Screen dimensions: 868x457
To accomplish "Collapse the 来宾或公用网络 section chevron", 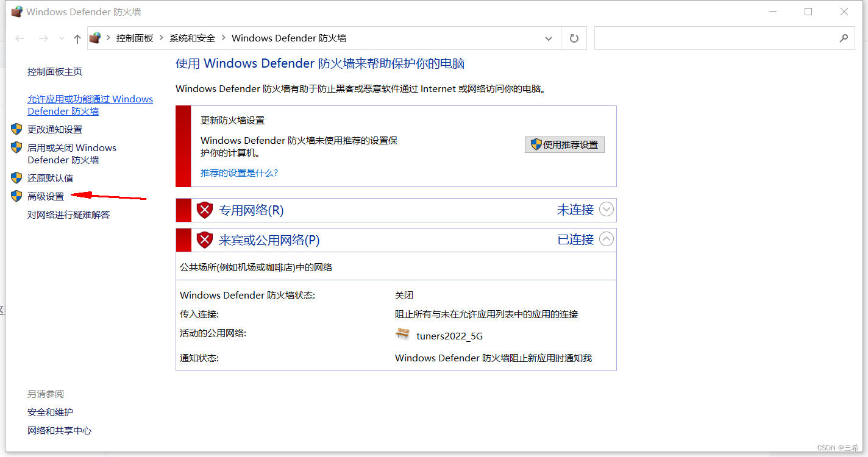I will 606,239.
